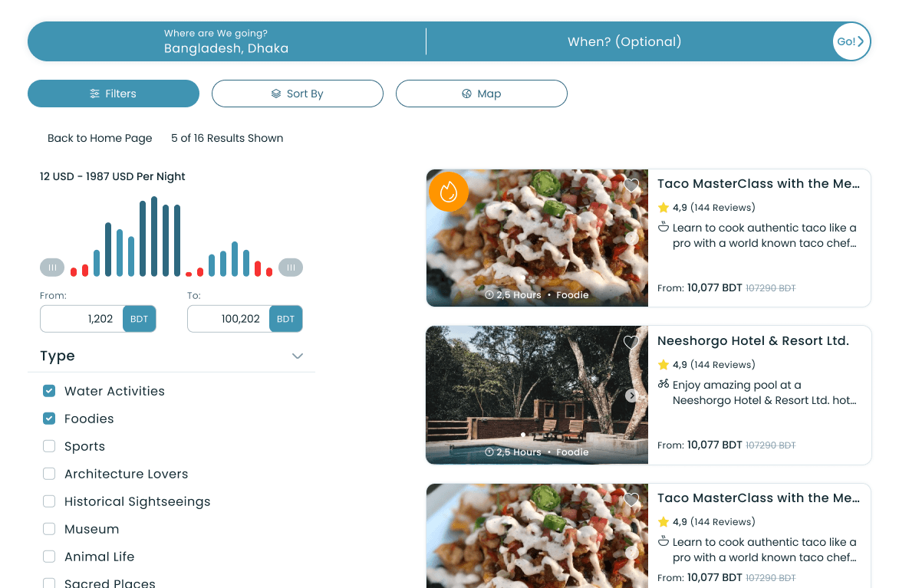Click the When? (Optional) date field

click(624, 41)
